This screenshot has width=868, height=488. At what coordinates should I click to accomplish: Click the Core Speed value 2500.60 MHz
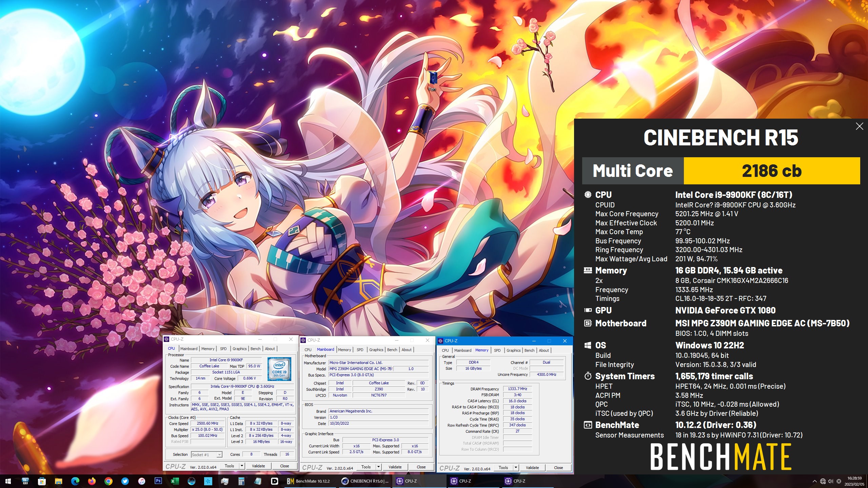[x=208, y=423]
